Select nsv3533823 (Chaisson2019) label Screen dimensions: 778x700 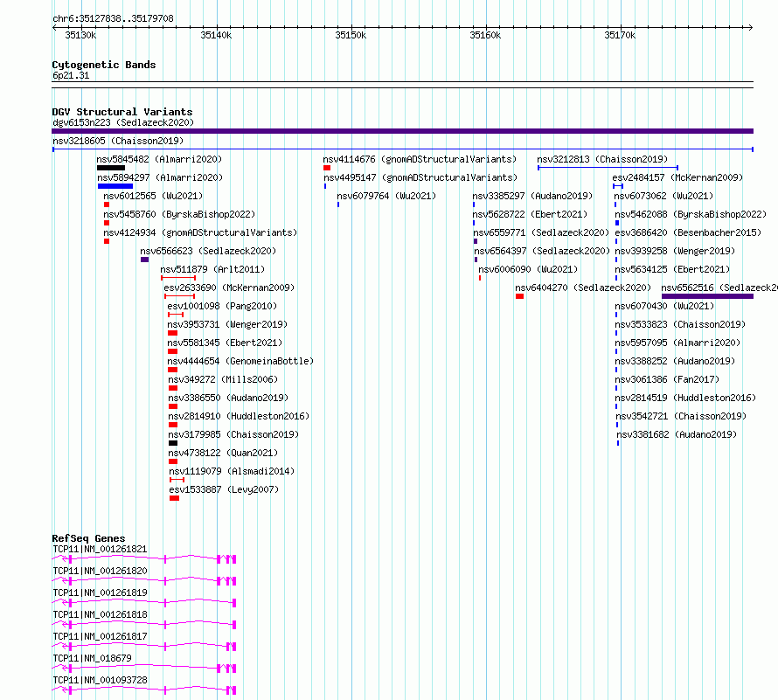[x=680, y=324]
